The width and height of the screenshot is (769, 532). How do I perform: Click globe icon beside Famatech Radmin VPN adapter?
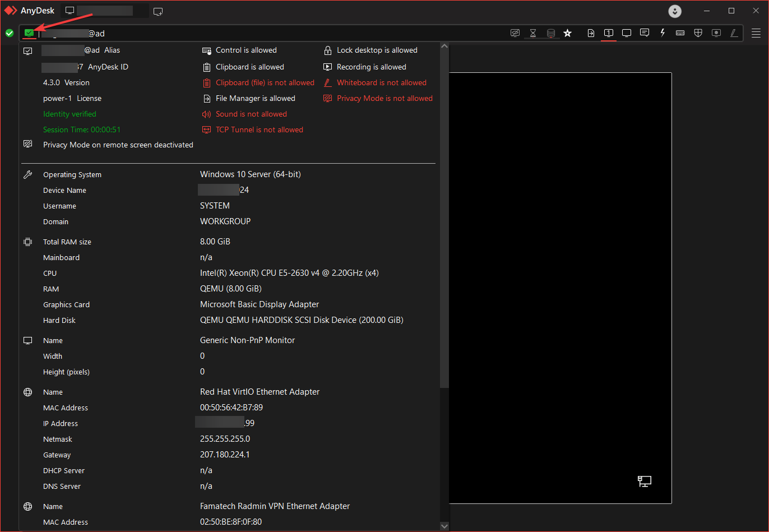pos(27,506)
